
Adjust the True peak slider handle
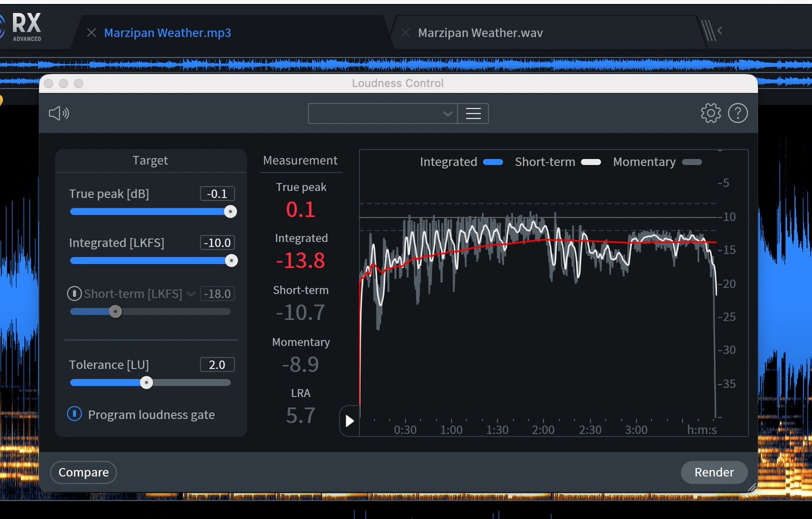pyautogui.click(x=230, y=212)
